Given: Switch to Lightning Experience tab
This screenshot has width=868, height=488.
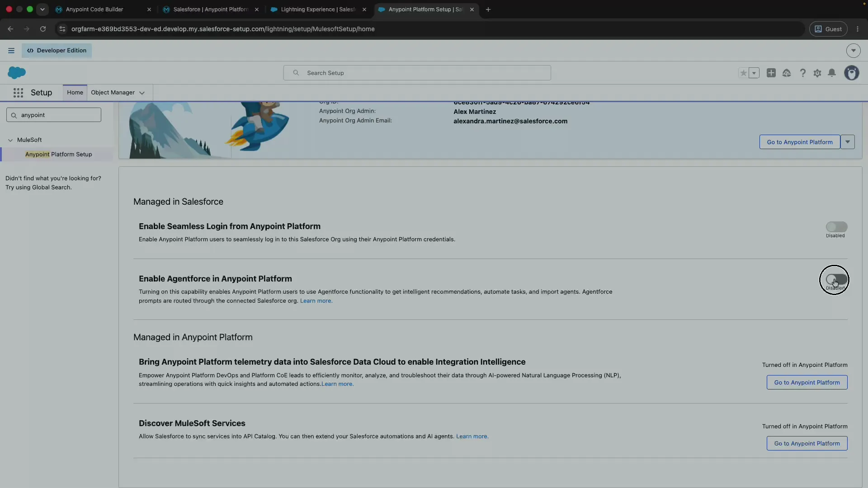Looking at the screenshot, I should pos(318,9).
